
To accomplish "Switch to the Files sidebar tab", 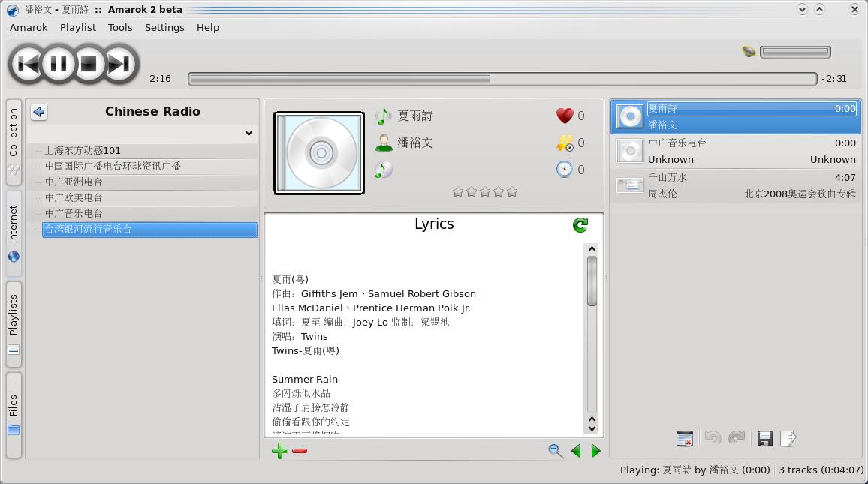I will pos(14,416).
